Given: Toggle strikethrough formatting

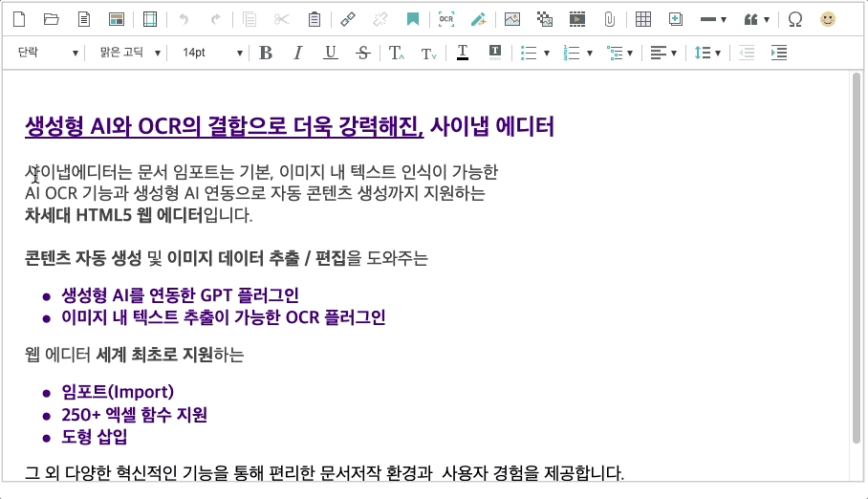Looking at the screenshot, I should pyautogui.click(x=362, y=53).
